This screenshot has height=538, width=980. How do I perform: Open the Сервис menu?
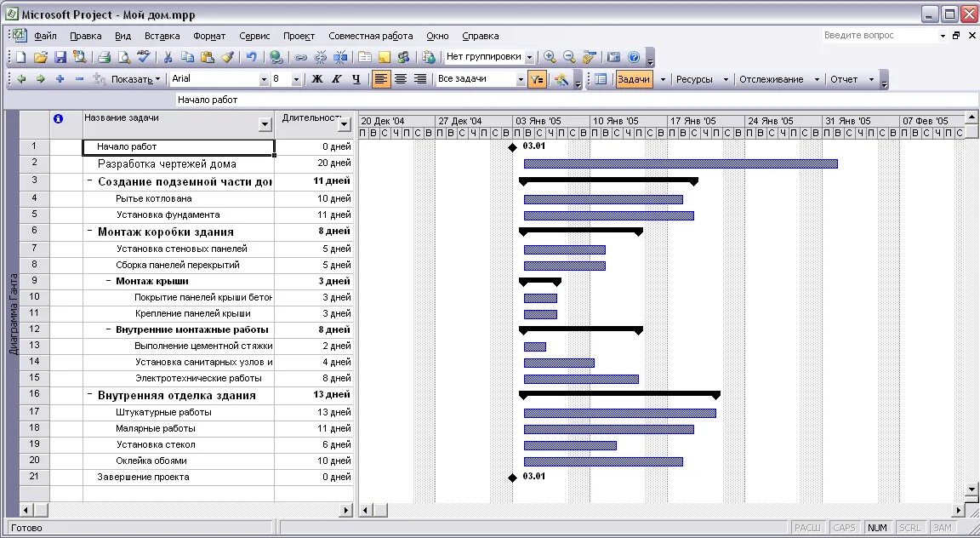click(254, 37)
